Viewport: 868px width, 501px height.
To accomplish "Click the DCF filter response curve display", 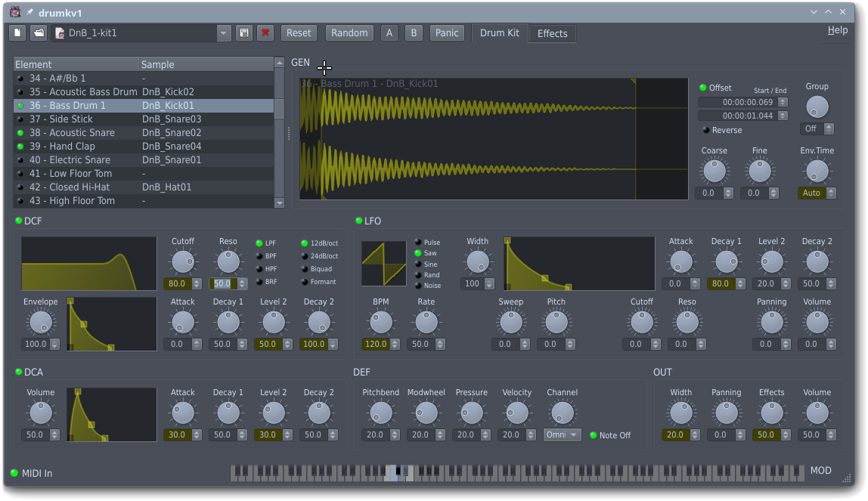I will coord(89,264).
